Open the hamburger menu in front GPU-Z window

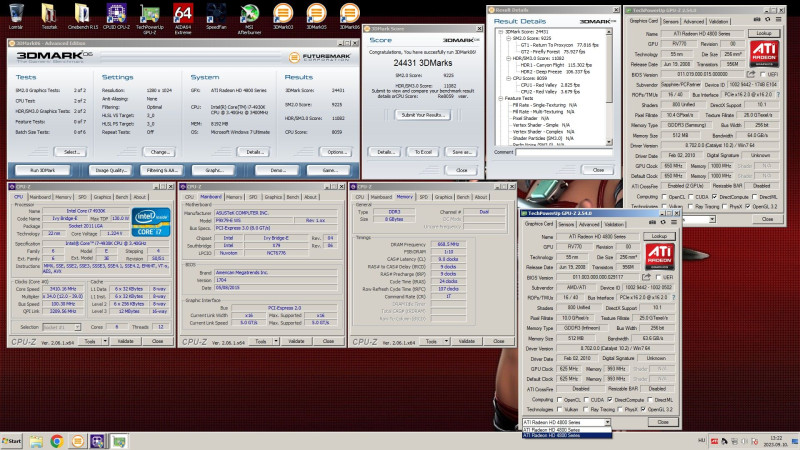(674, 222)
